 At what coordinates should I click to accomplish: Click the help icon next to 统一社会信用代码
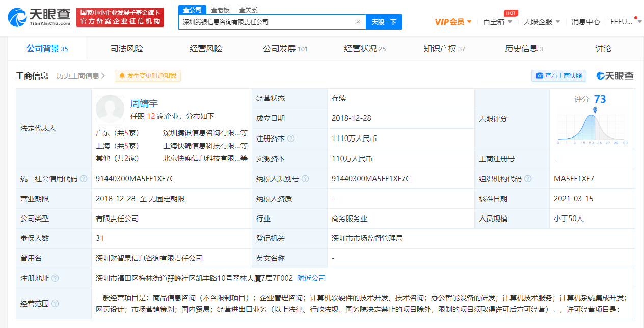(84, 179)
